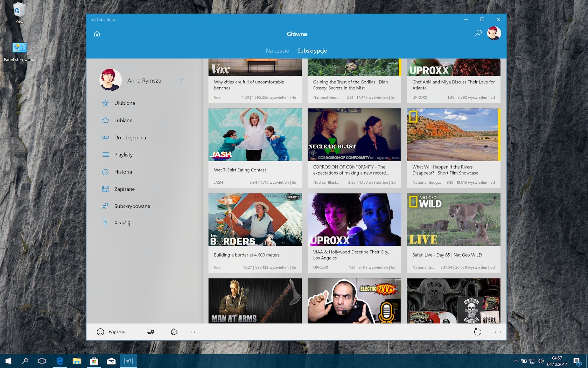Open Do obejrzenia watch later list

pos(130,137)
